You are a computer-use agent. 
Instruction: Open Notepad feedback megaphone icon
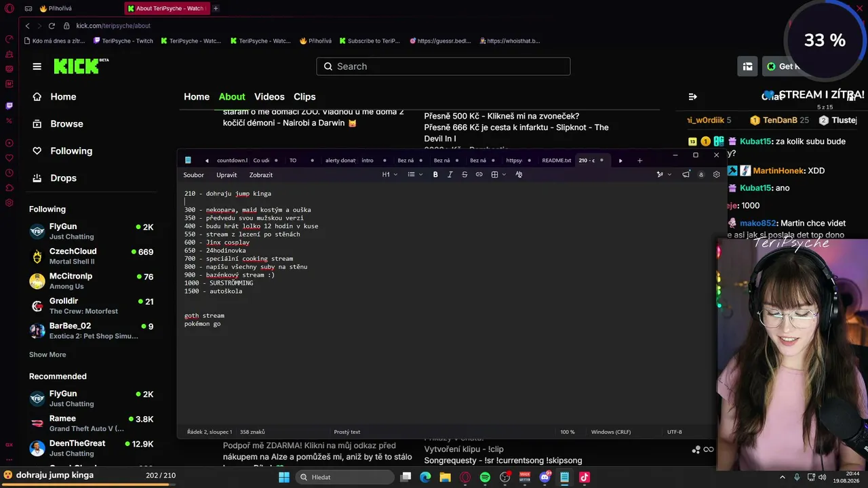(x=686, y=175)
